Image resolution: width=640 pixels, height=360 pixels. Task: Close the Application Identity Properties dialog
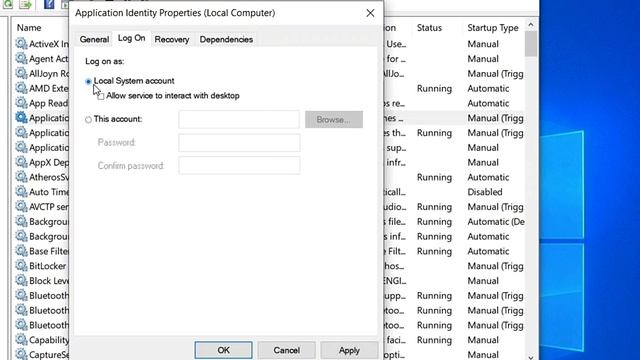click(x=370, y=13)
